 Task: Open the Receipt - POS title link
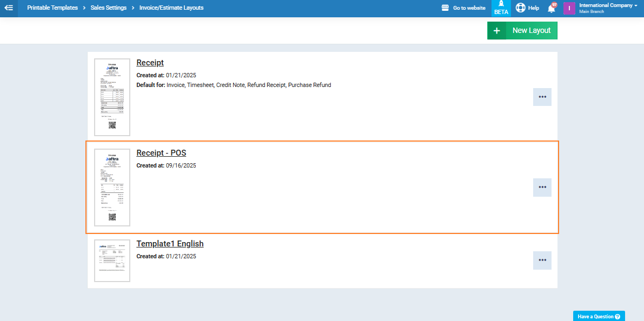point(161,153)
